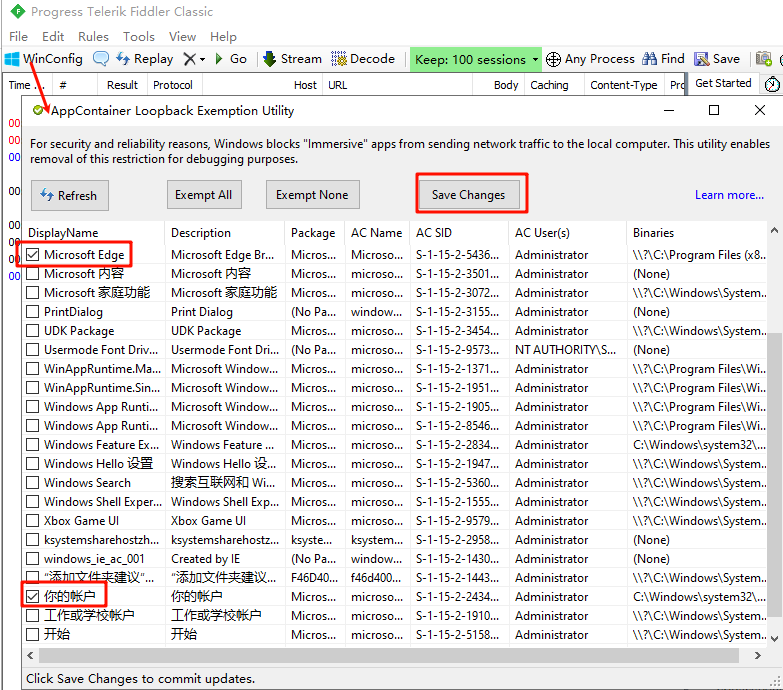The height and width of the screenshot is (690, 783).
Task: Click vertical scrollbar down arrow
Action: 774,639
